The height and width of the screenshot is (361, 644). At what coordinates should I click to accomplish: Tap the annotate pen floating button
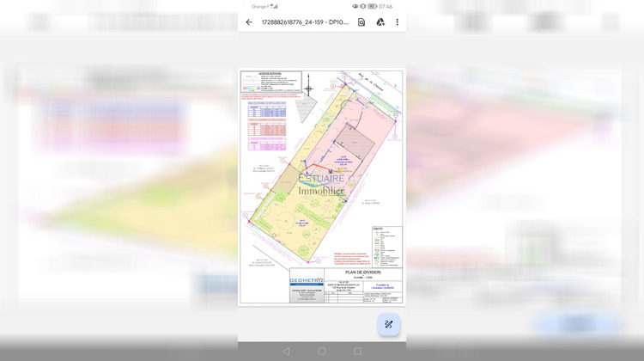388,324
